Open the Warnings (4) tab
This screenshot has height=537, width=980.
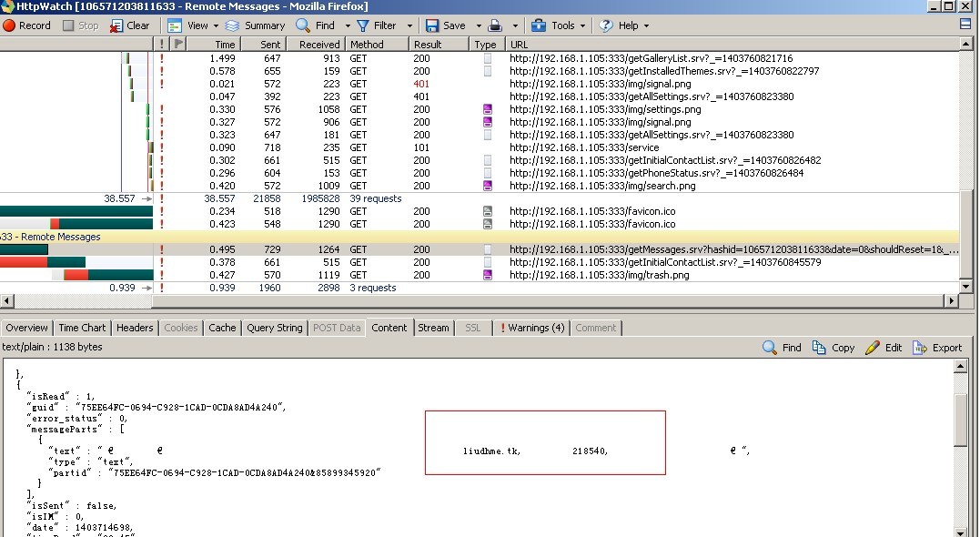[x=532, y=328]
